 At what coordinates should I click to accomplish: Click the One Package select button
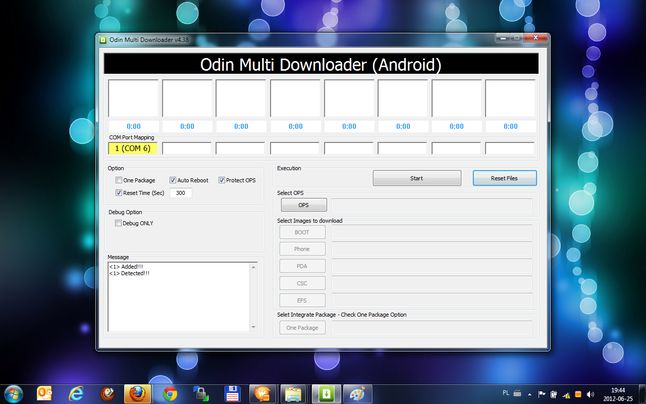[x=302, y=328]
